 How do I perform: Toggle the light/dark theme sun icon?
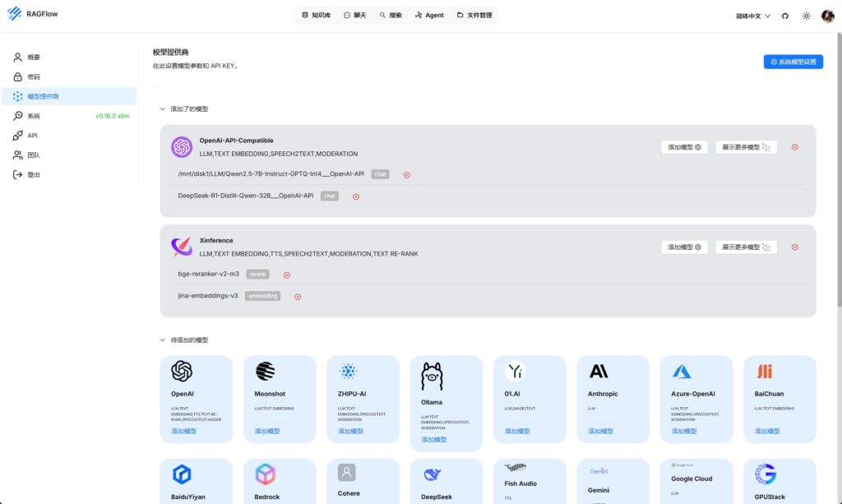pos(806,16)
